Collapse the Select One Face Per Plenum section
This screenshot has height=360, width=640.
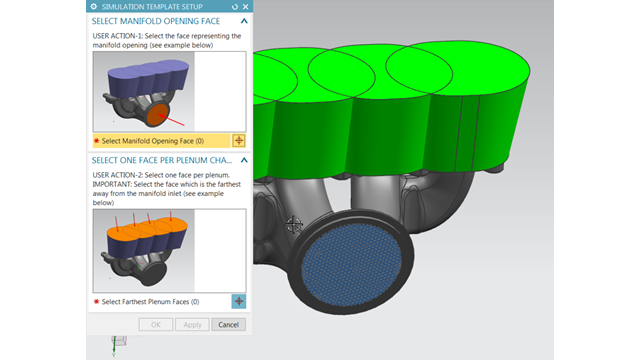click(x=244, y=160)
